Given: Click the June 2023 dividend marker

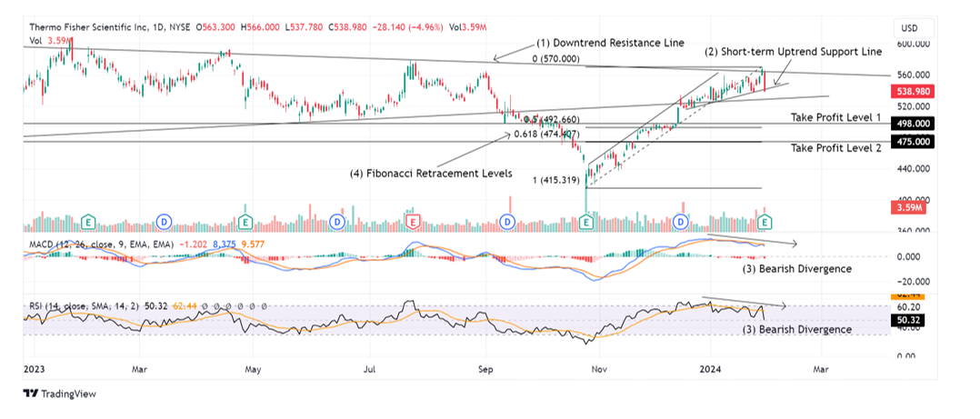Looking at the screenshot, I should tap(338, 222).
